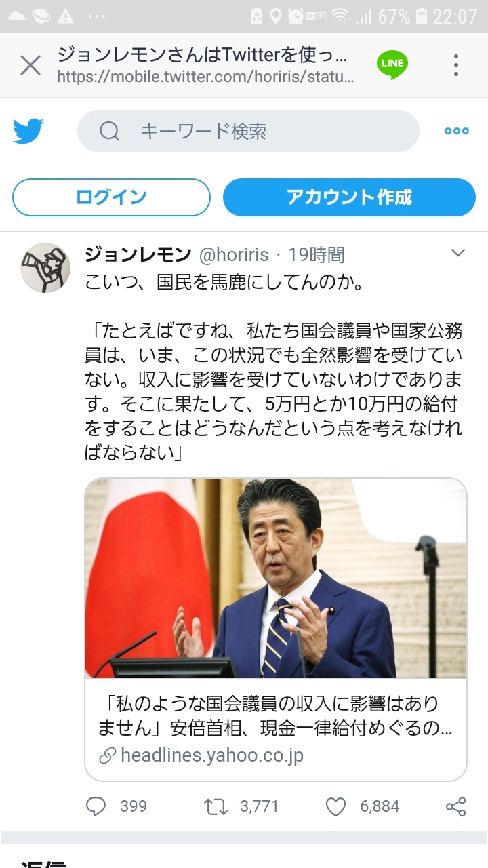Screen dimensions: 488x868
Task: Open the news article photo
Action: [276, 578]
